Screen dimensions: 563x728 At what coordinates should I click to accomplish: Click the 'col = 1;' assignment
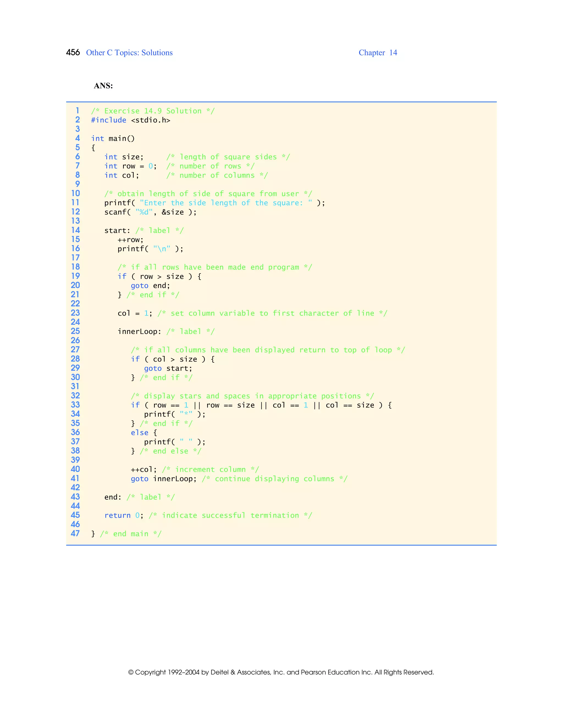(135, 313)
